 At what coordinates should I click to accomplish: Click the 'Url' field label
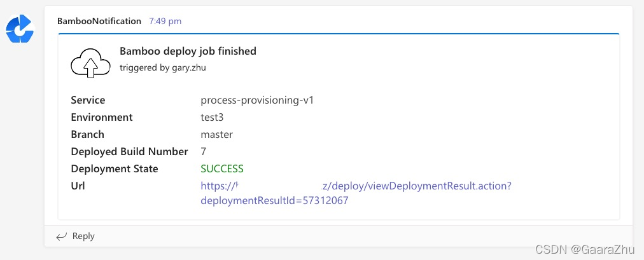(78, 186)
